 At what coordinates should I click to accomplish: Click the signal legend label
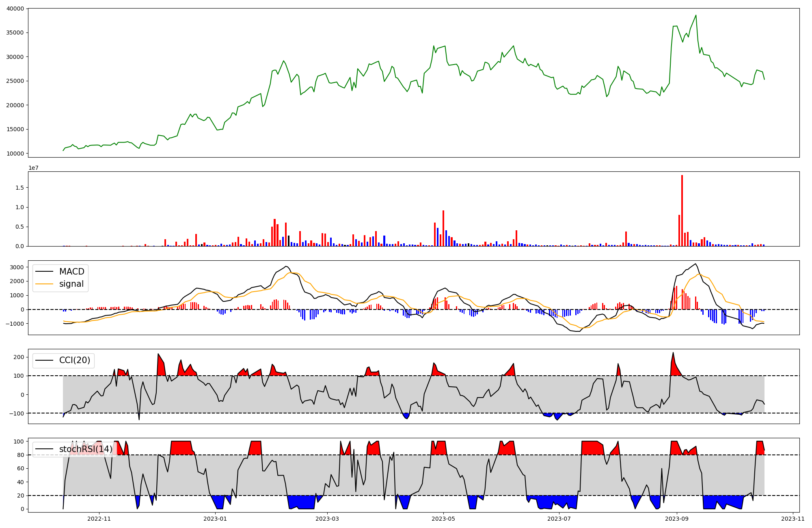pyautogui.click(x=71, y=284)
